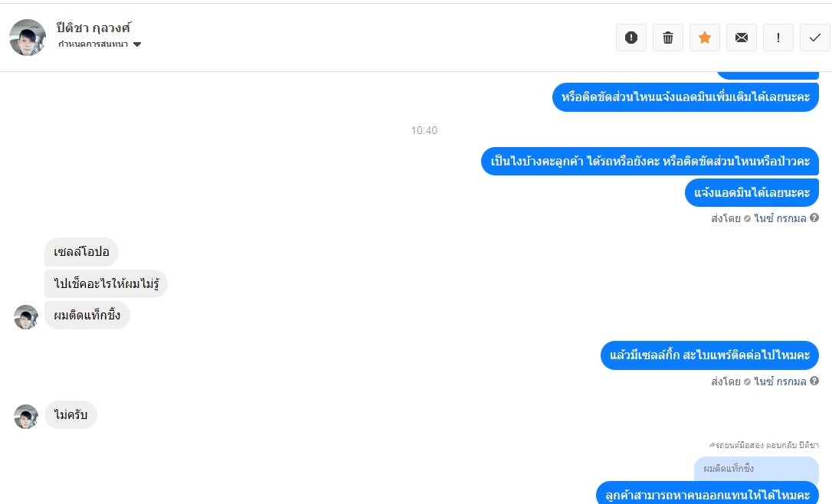
Task: Toggle the orange star follow-up icon
Action: [x=705, y=38]
